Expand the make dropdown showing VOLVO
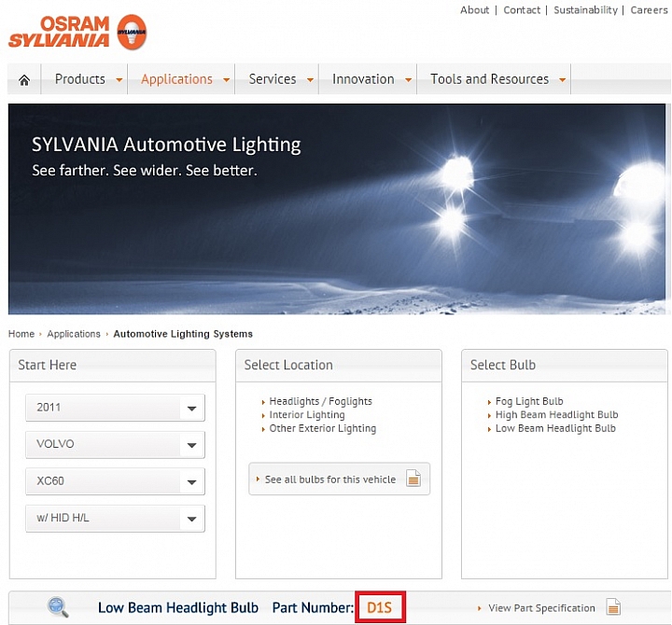Viewport: 672px width, 625px height. pyautogui.click(x=116, y=444)
